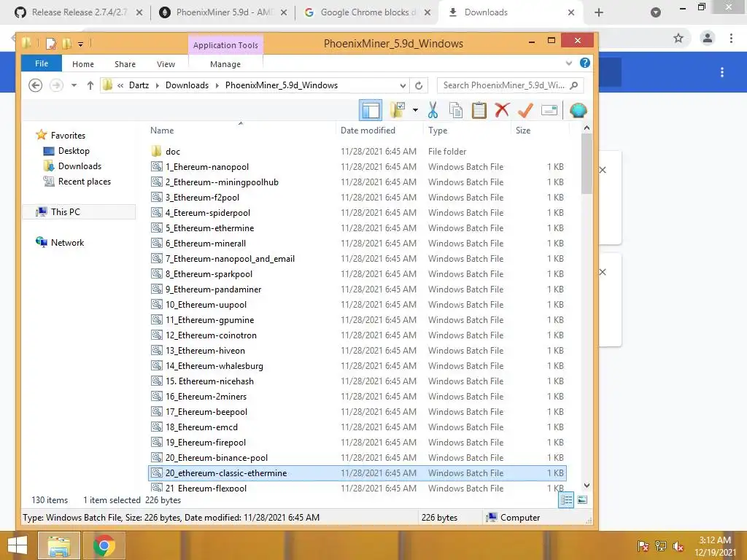Open File Explorer from the taskbar
The image size is (747, 560).
pyautogui.click(x=59, y=545)
